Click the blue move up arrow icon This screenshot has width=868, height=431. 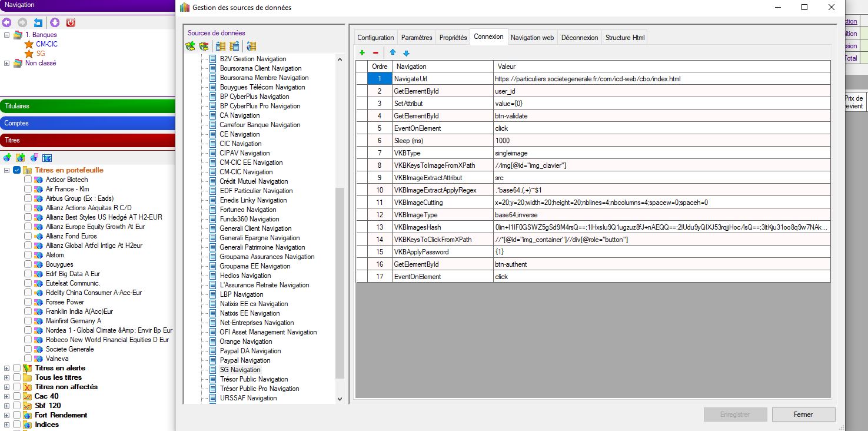click(x=393, y=53)
